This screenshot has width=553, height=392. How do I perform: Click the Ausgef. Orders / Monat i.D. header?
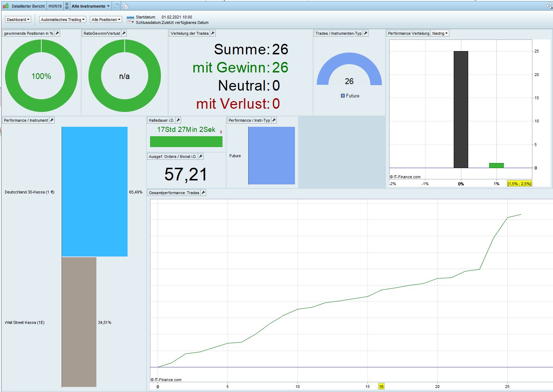[x=173, y=157]
